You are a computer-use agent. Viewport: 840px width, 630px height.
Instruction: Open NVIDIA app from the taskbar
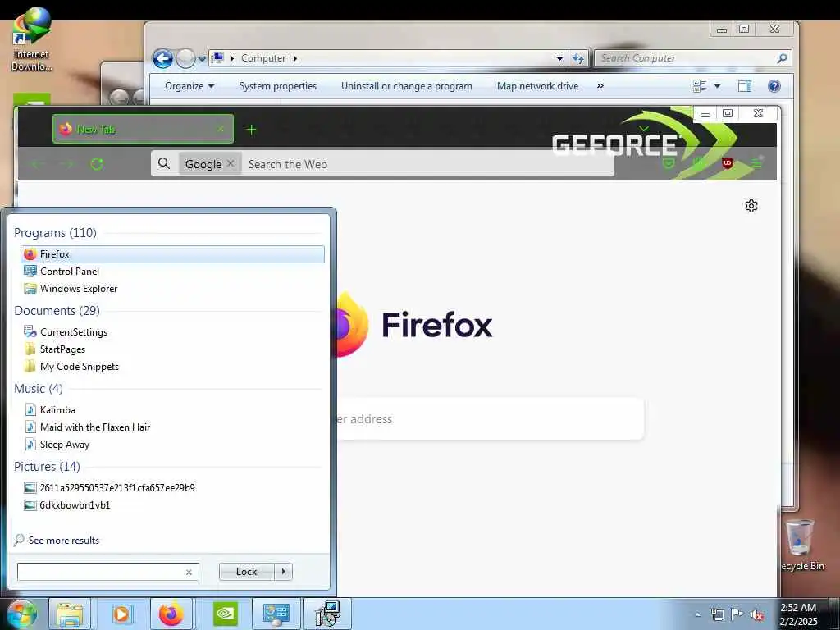click(x=225, y=614)
